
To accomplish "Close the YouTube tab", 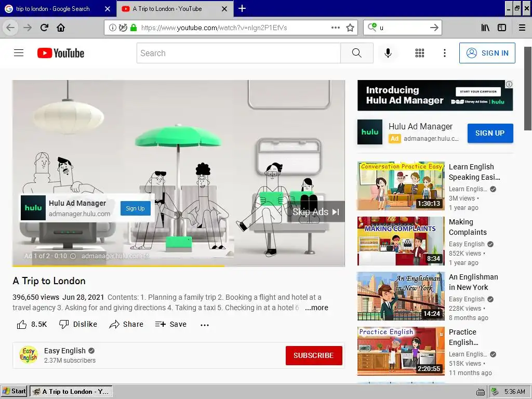I will 224,9.
